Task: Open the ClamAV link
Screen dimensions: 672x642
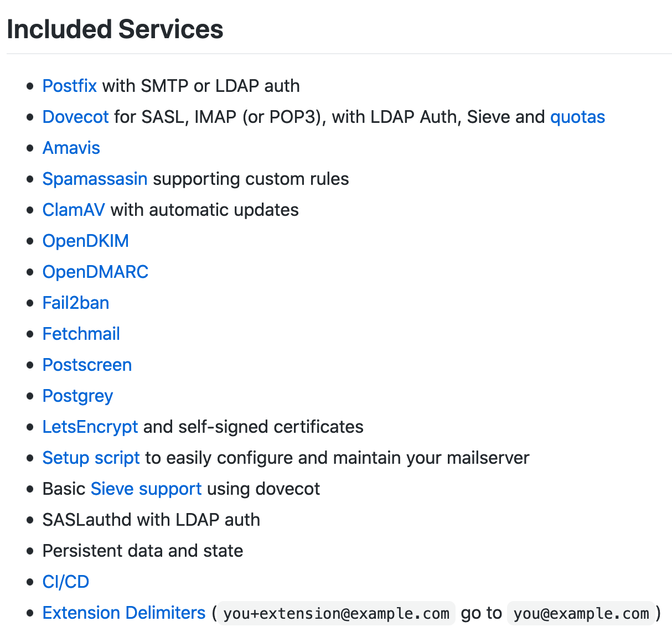Action: pyautogui.click(x=74, y=210)
